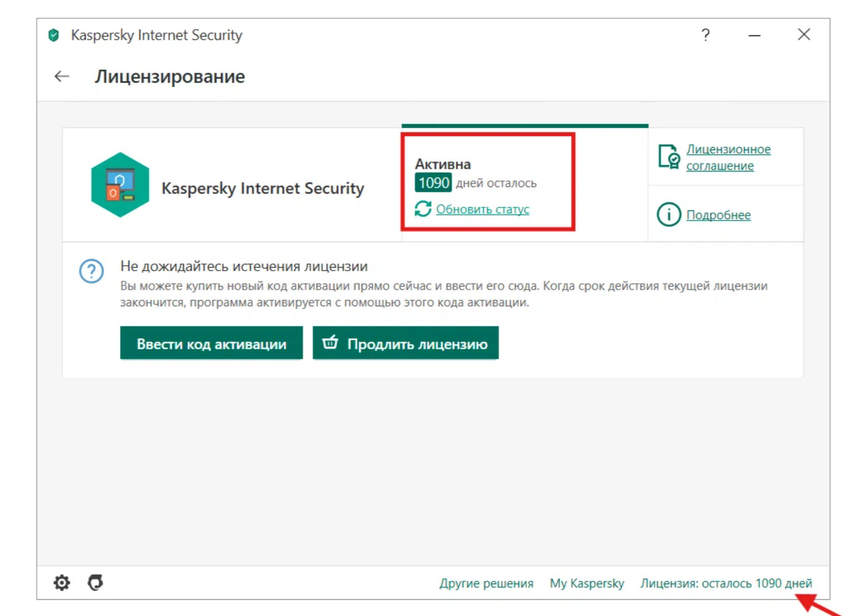Click the back arrow next to Лицензирование
Viewport: 861px width, 616px height.
(62, 77)
